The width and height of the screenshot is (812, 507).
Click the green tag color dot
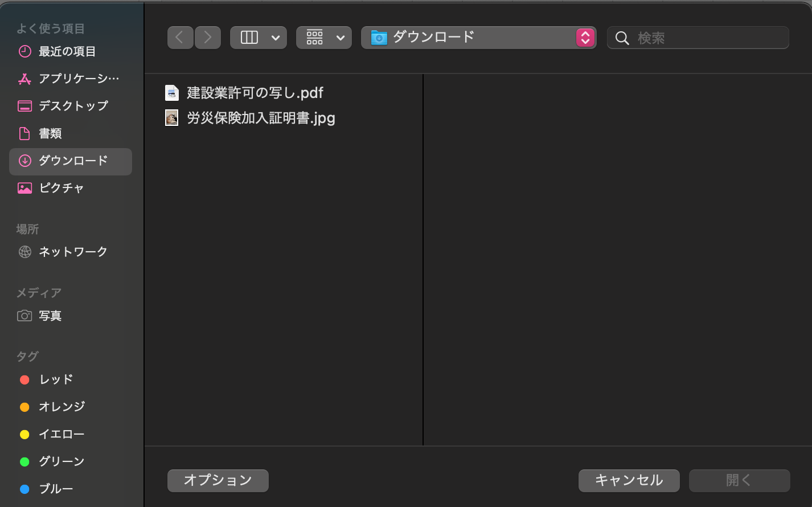pos(24,461)
